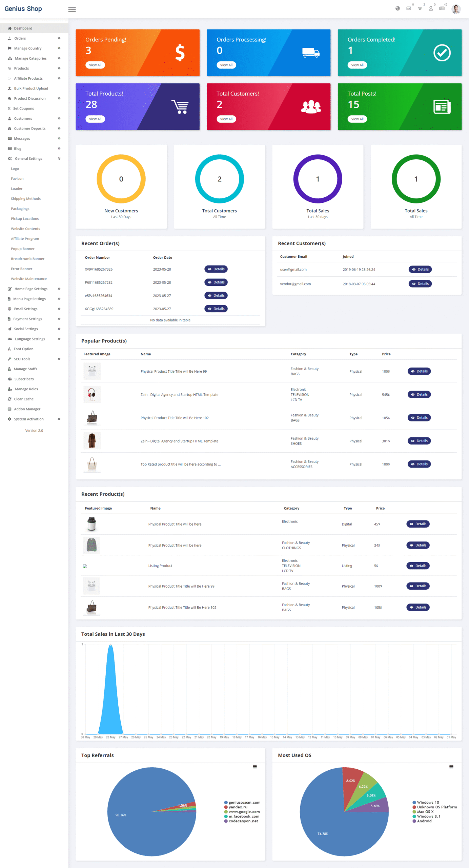Open the admin profile avatar
Viewport: 469px width, 868px height.
click(456, 9)
